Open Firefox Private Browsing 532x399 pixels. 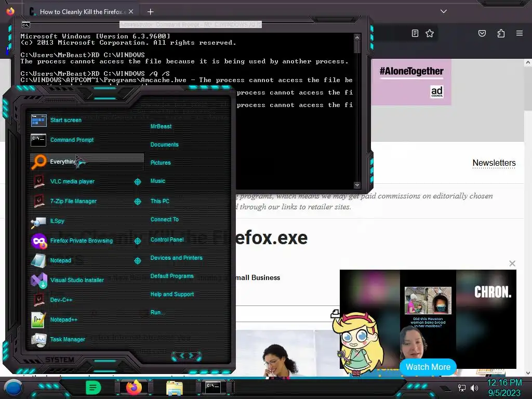point(82,241)
